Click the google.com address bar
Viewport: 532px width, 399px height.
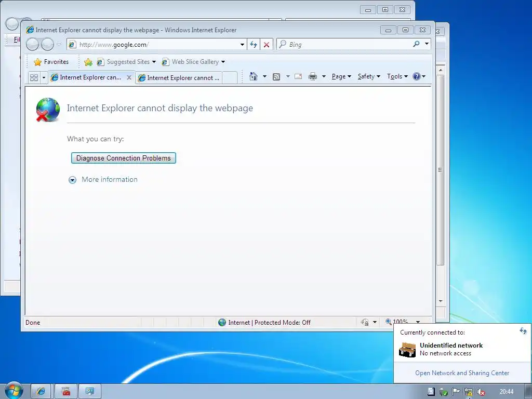[153, 45]
